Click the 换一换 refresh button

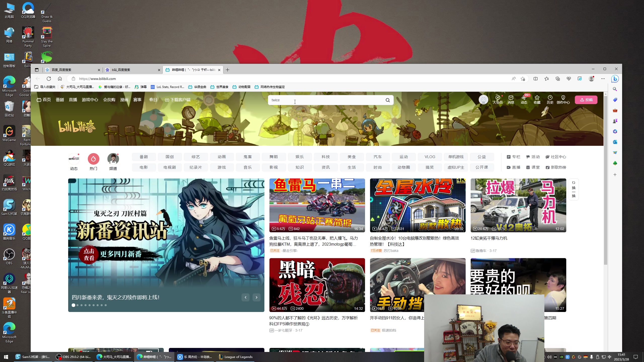pos(574,189)
